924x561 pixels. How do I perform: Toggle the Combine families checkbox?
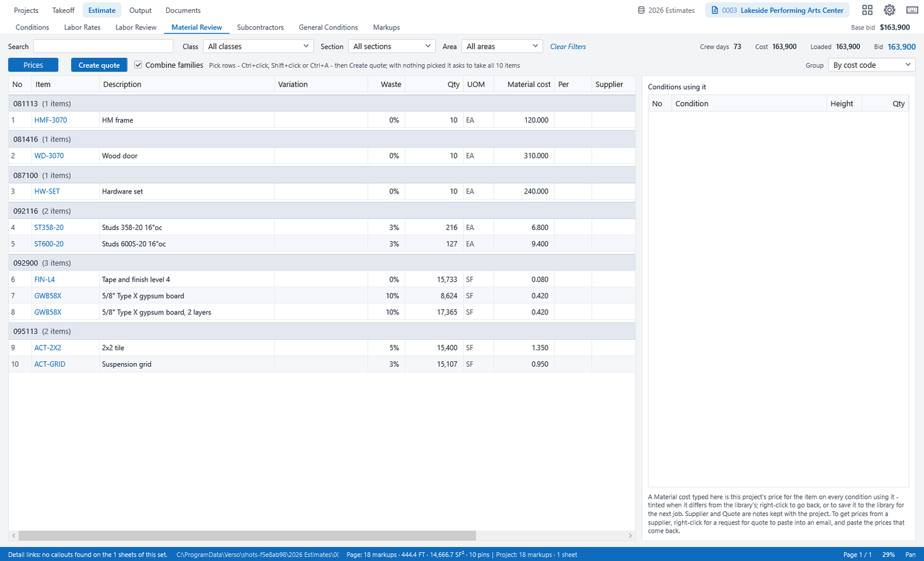pos(138,65)
